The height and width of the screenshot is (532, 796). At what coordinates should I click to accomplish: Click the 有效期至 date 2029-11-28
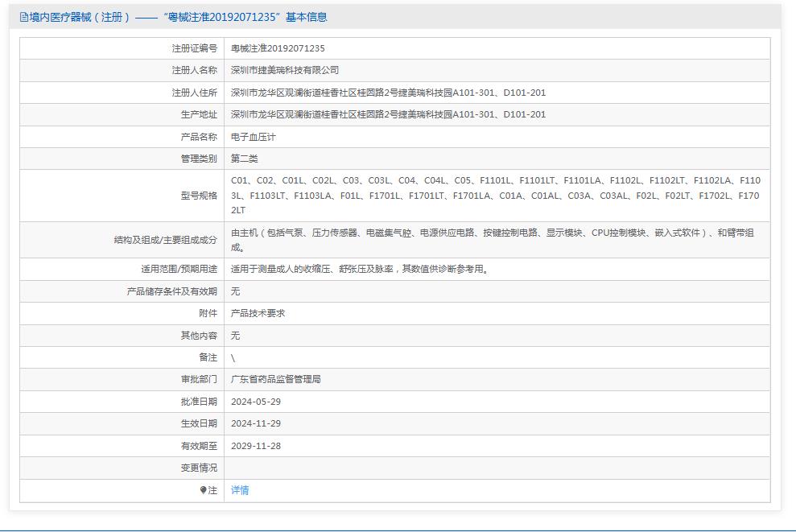pos(258,445)
